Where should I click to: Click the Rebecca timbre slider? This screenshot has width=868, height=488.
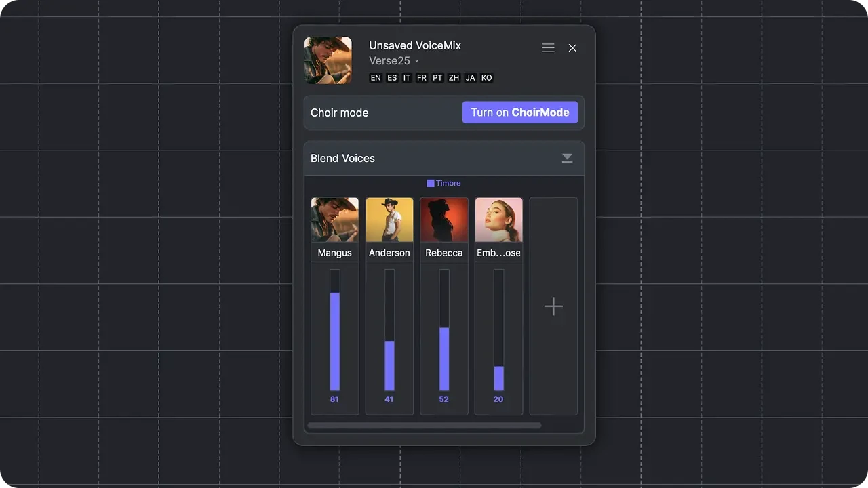(x=444, y=330)
